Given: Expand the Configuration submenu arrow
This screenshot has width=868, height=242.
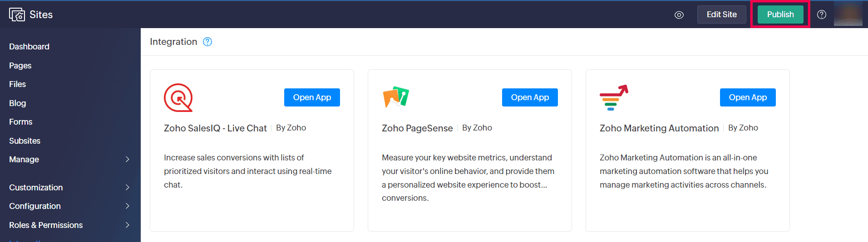Looking at the screenshot, I should (128, 206).
